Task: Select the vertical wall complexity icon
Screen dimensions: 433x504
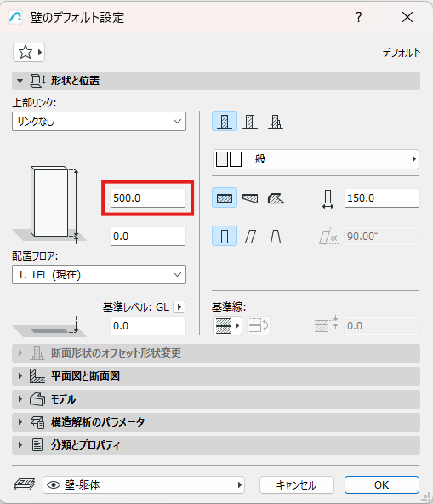Action: tap(225, 236)
